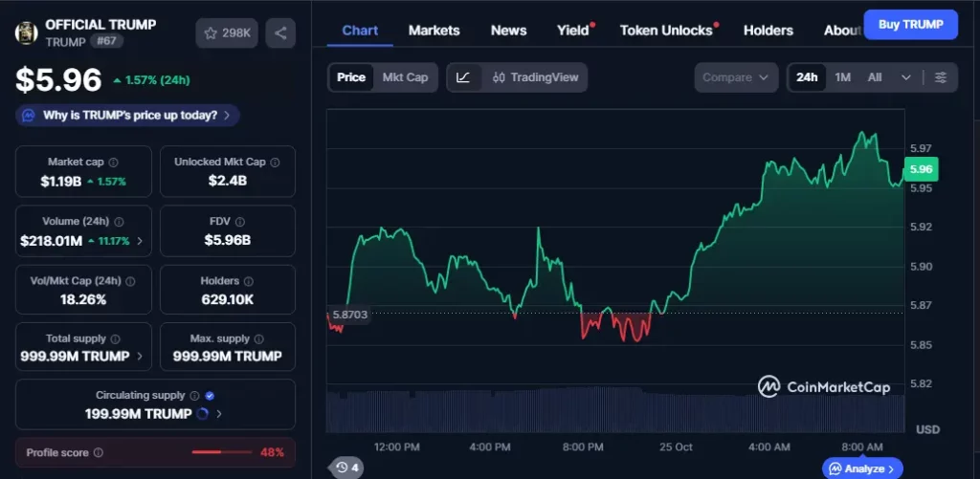The height and width of the screenshot is (479, 980).
Task: Click the Profile score info icon
Action: (98, 452)
